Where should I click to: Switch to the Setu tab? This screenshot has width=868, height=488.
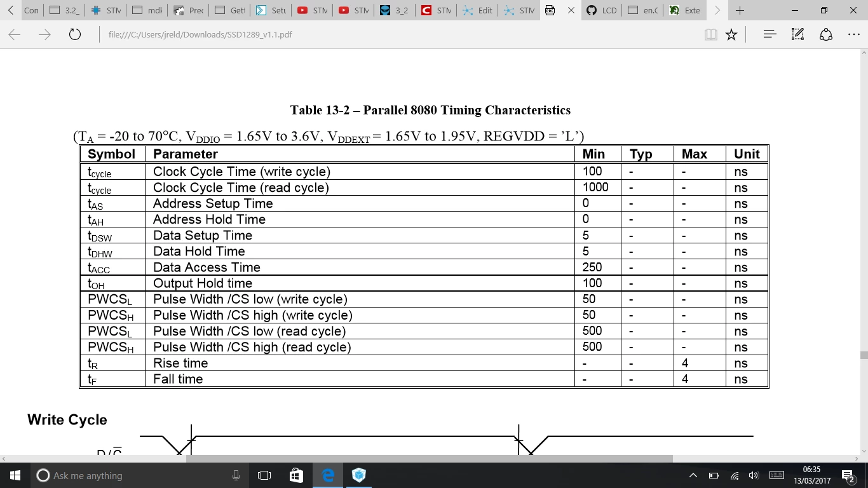click(271, 10)
